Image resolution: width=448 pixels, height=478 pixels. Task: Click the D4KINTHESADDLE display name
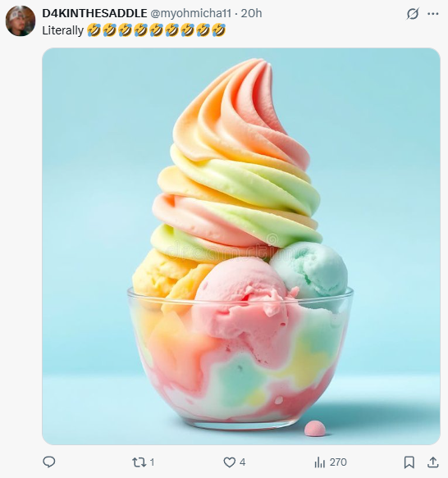coord(94,13)
